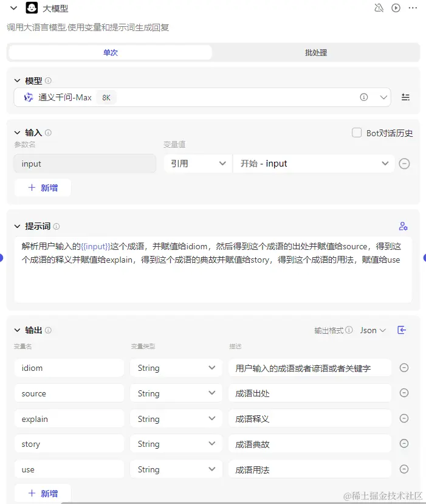Click inside the prompt text area
The image size is (426, 504).
(x=213, y=270)
